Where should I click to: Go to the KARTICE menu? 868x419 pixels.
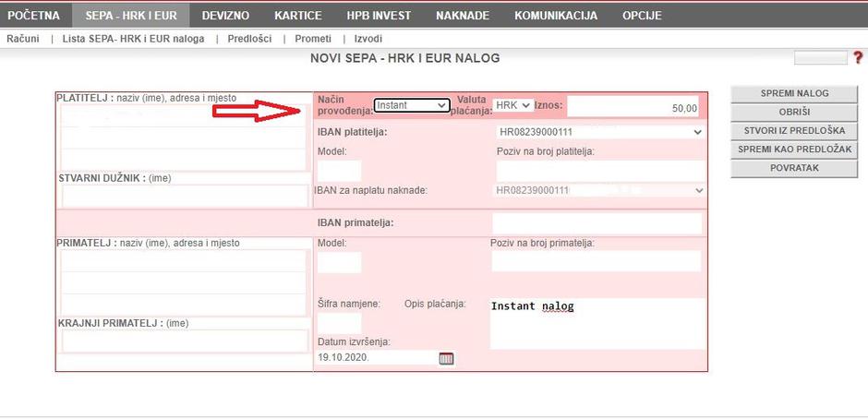click(297, 16)
